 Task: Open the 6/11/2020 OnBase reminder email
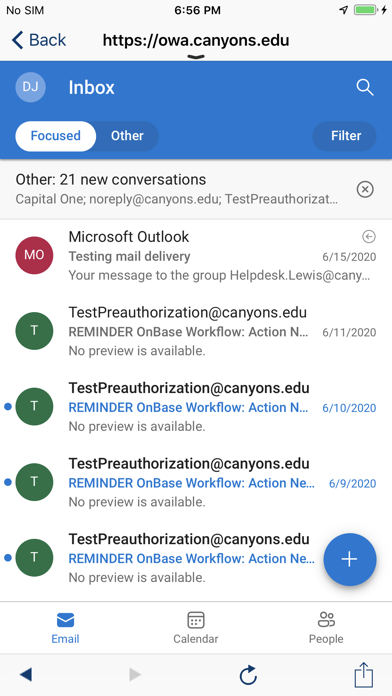coord(196,331)
